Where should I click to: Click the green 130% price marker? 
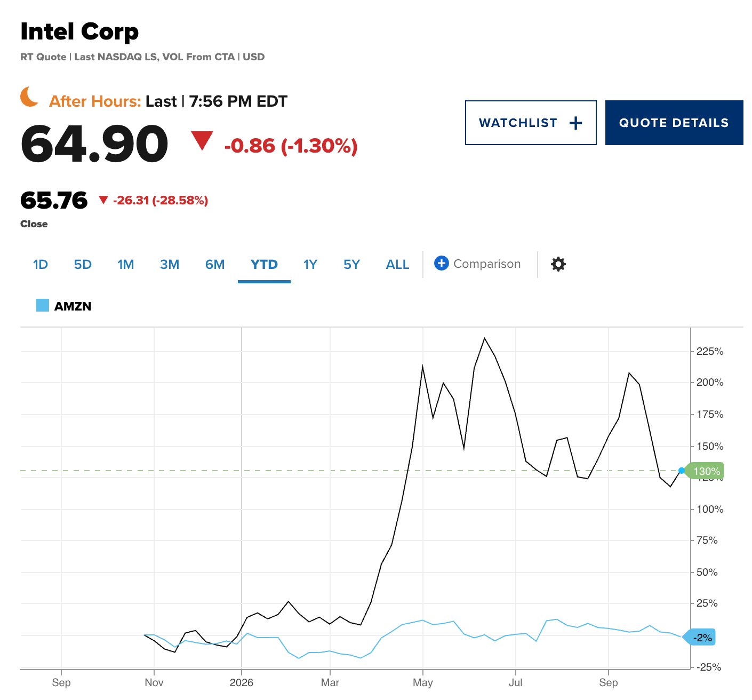[x=704, y=471]
